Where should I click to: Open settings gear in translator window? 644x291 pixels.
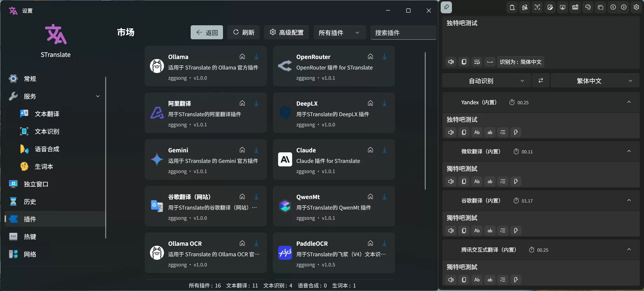point(636,7)
